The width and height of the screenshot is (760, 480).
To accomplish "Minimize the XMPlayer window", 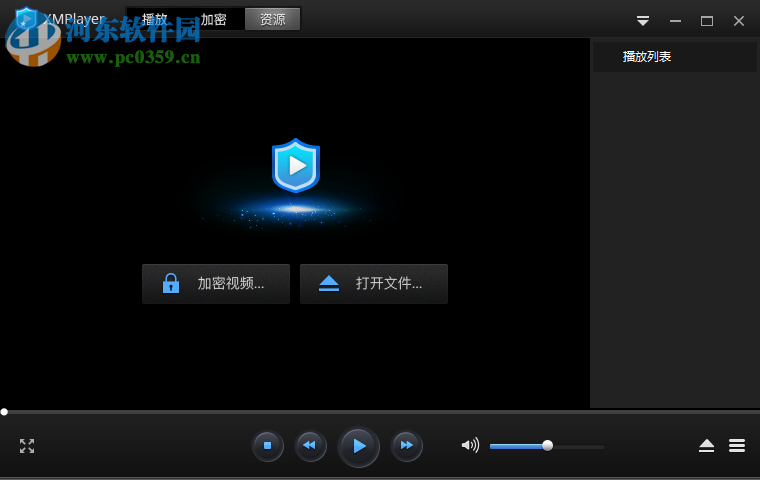I will (675, 21).
